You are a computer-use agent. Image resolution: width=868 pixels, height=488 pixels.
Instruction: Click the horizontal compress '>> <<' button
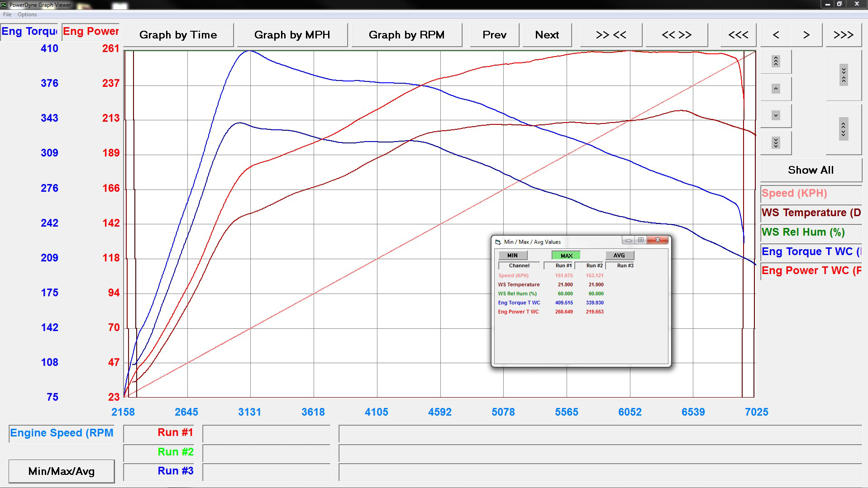coord(610,35)
